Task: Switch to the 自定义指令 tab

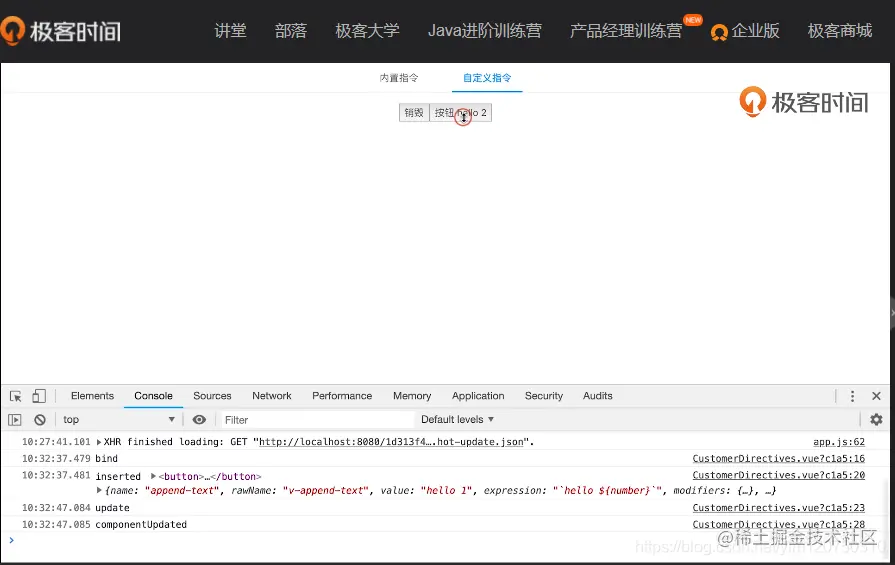Action: pos(487,78)
